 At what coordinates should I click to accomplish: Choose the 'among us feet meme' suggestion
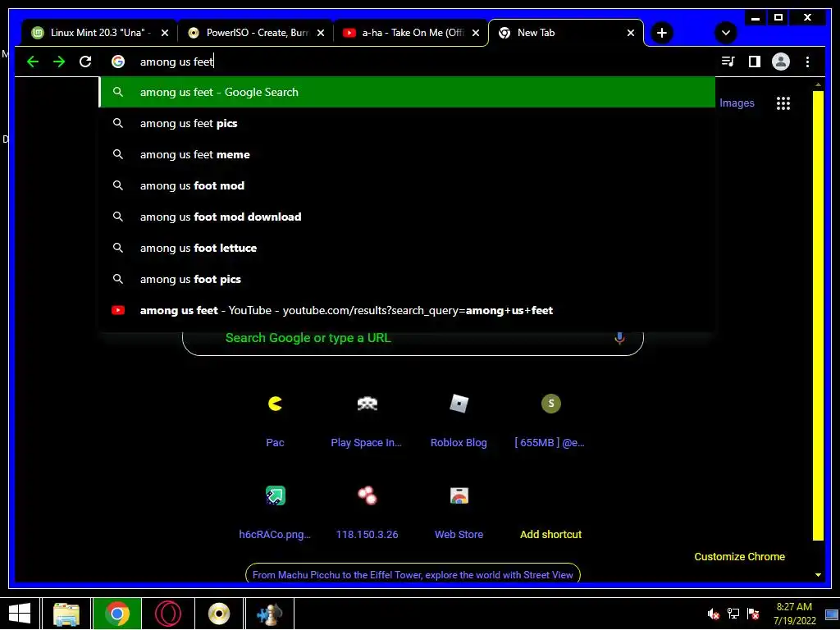coord(407,154)
